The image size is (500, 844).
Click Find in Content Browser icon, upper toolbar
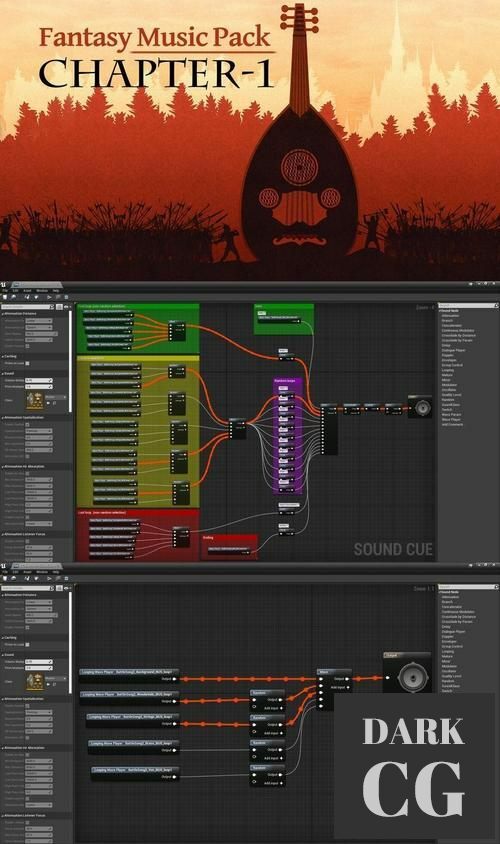click(13, 297)
